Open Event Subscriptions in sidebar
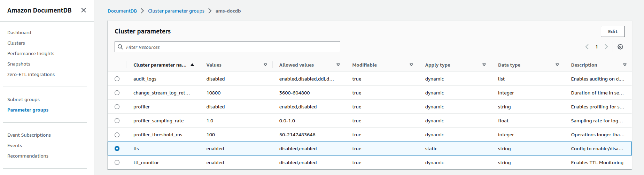The width and height of the screenshot is (644, 175). tap(29, 135)
